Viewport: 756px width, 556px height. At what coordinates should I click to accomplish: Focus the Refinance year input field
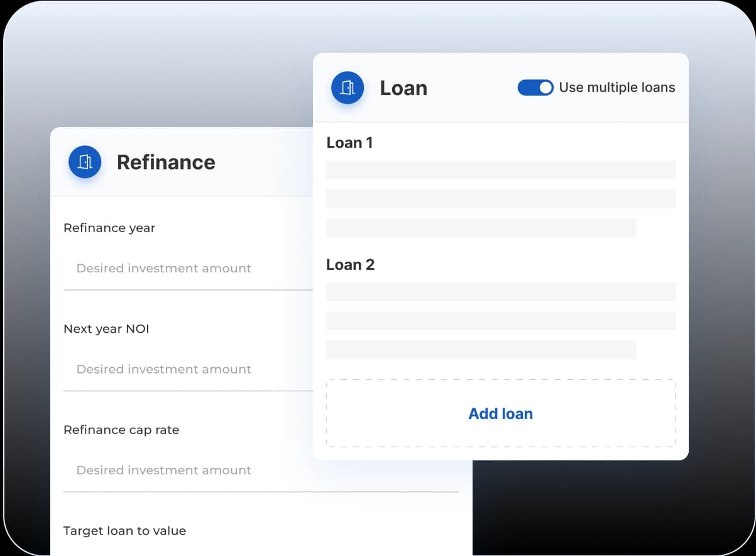(x=189, y=269)
